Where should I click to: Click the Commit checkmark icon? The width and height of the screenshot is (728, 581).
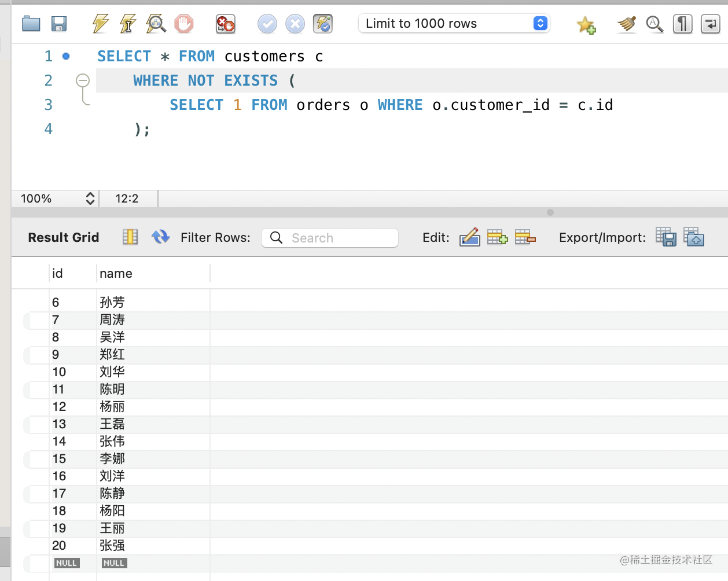click(267, 24)
